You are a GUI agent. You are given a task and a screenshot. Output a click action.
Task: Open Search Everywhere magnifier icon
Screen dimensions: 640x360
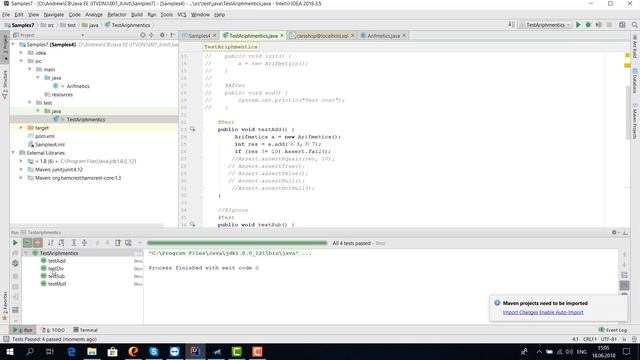click(634, 25)
